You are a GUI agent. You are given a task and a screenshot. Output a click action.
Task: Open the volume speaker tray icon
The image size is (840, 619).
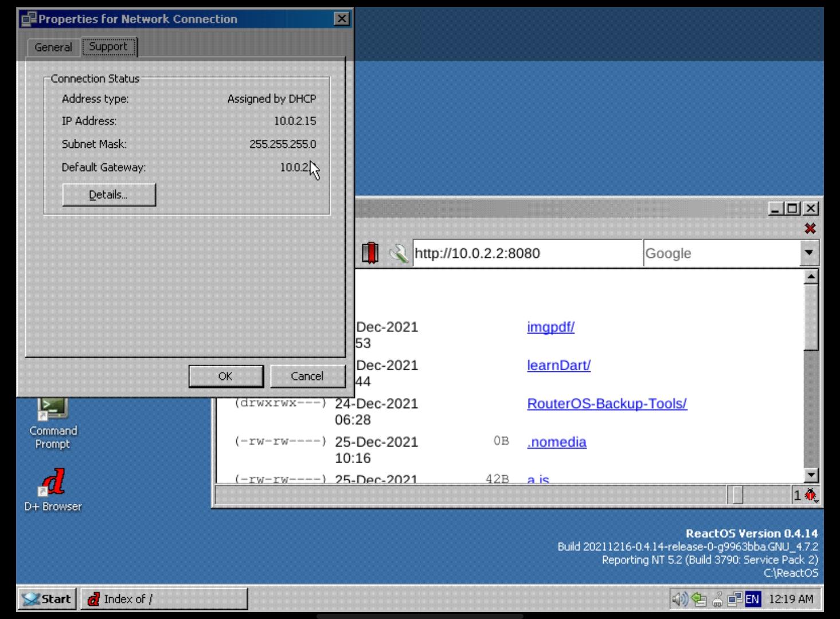click(x=679, y=600)
